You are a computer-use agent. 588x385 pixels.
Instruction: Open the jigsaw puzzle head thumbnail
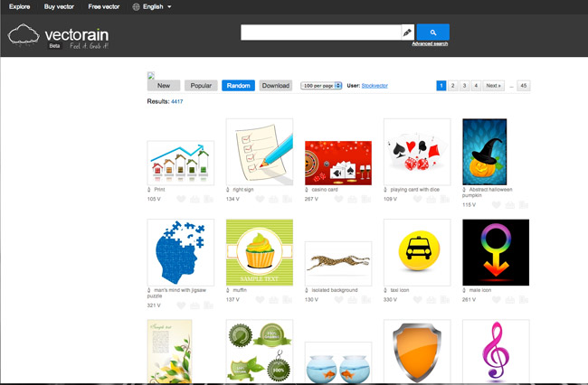tap(181, 252)
